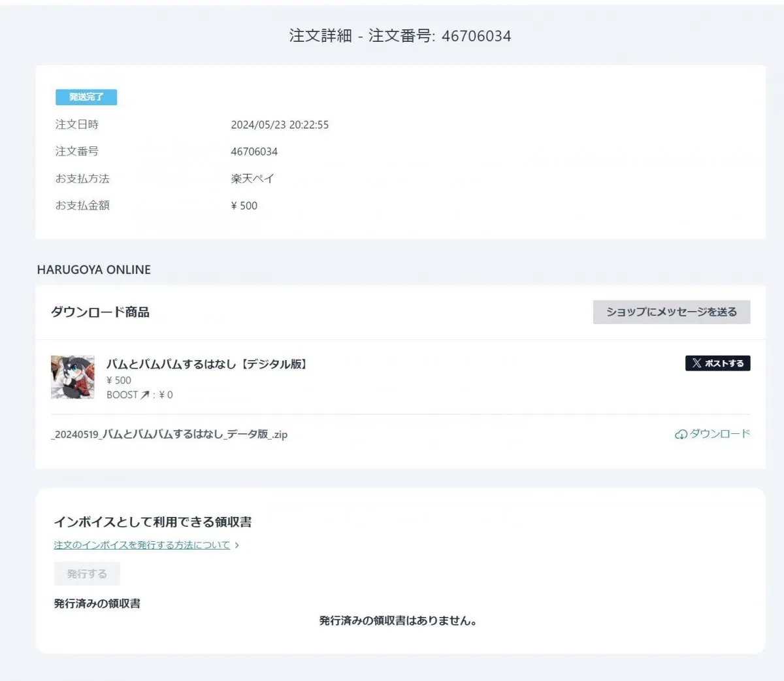
Task: Click the X logo in the post button
Action: [x=697, y=363]
